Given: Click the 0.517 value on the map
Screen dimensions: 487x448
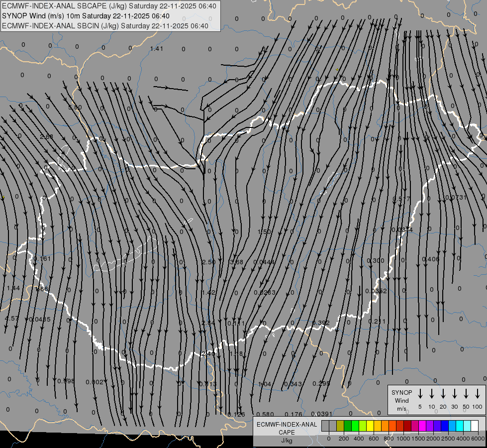Looking at the screenshot, I should point(401,199).
